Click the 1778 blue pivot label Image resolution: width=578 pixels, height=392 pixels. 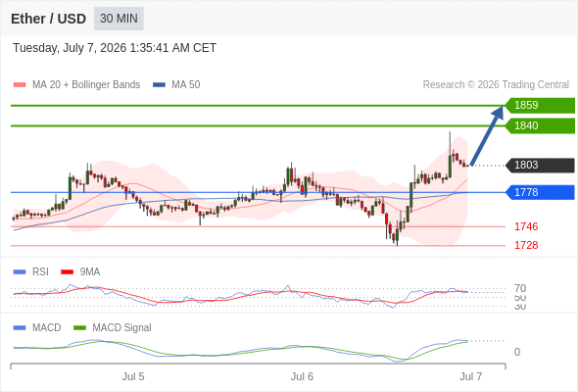click(x=540, y=192)
